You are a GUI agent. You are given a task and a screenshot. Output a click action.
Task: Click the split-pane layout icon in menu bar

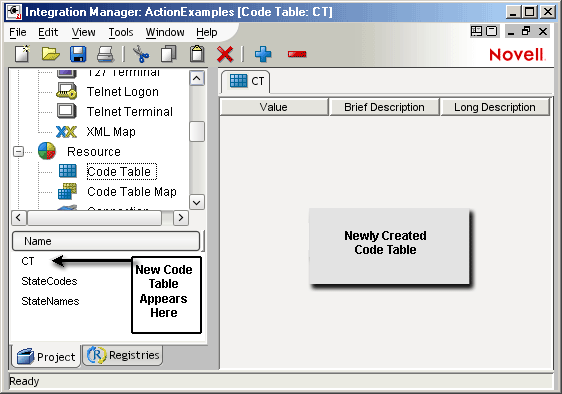[476, 32]
